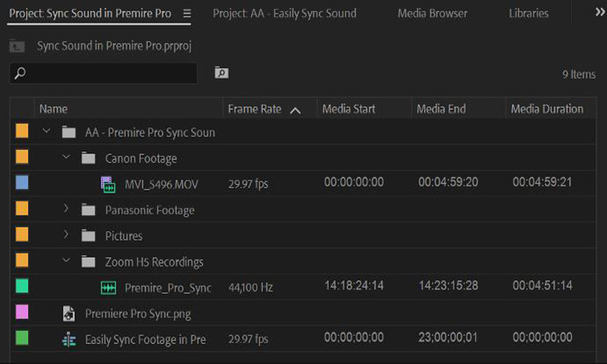
Task: Expand the Pictures bin
Action: click(66, 235)
